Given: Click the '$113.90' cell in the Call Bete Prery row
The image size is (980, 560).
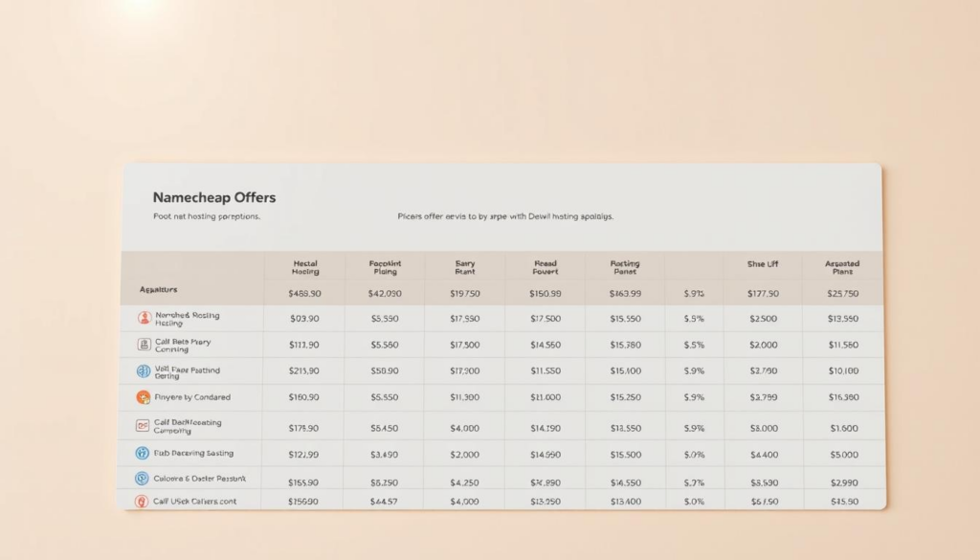Looking at the screenshot, I should (x=304, y=345).
